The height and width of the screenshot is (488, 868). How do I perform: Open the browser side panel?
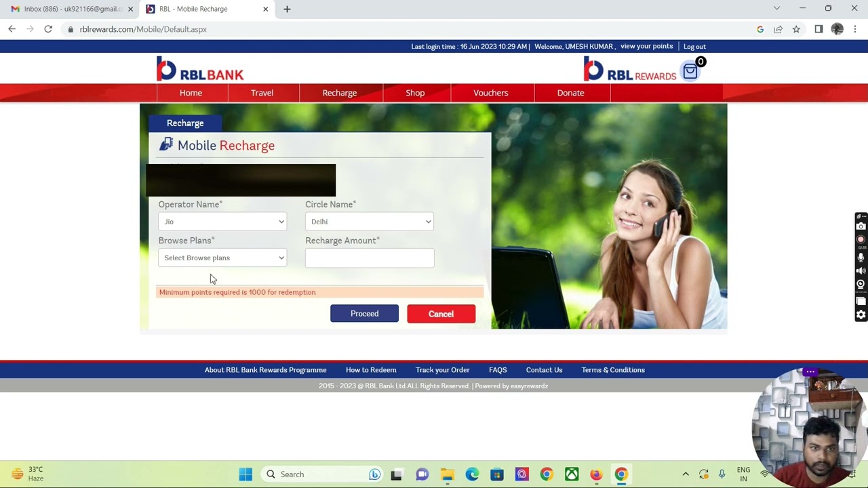(818, 29)
